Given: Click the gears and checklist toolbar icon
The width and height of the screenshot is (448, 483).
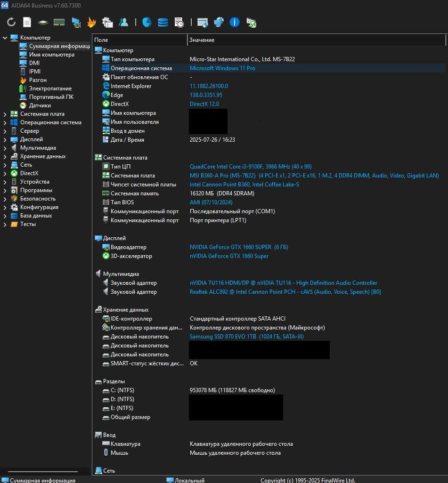Looking at the screenshot, I should pos(107,22).
